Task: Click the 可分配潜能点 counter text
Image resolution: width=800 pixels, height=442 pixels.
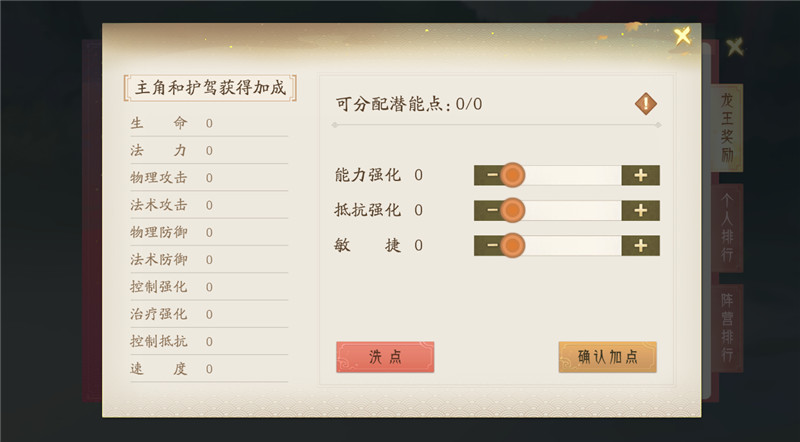Action: click(x=409, y=104)
